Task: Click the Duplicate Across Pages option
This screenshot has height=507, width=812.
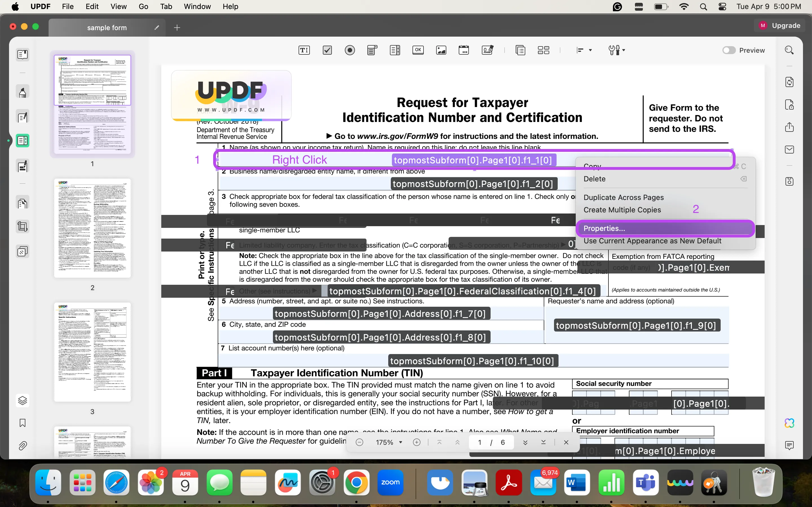Action: (x=624, y=197)
